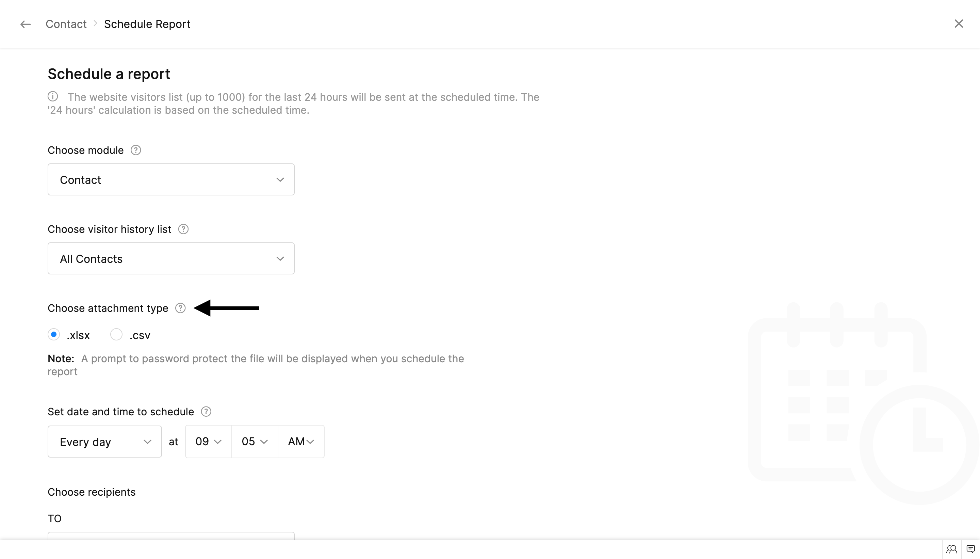Viewport: 980px width, 559px height.
Task: Open the chat icon in bottom bar
Action: 970,549
